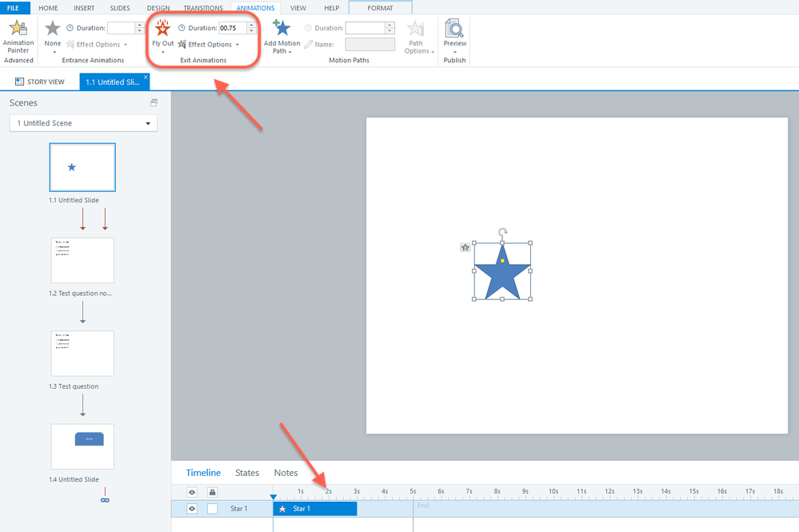Switch to the INSERT ribbon tab

coord(84,8)
